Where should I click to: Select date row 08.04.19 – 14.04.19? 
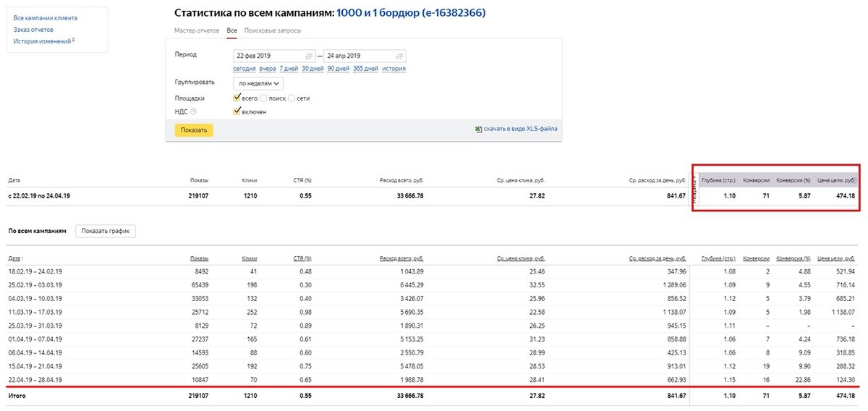[x=35, y=354]
